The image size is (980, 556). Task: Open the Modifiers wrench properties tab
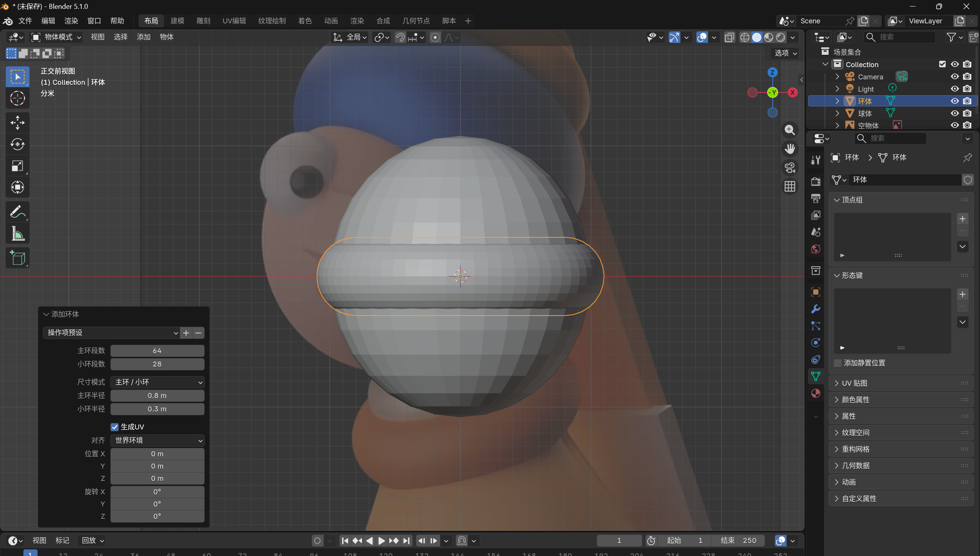point(816,309)
